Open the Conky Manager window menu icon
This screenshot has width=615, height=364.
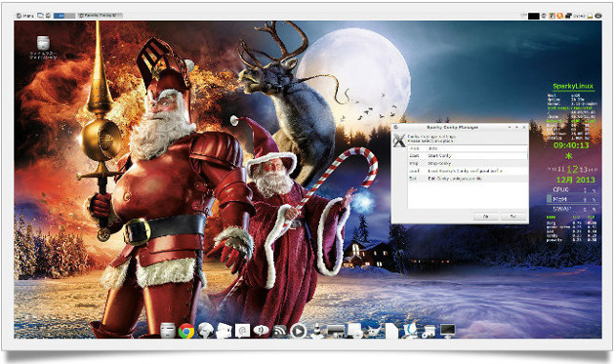[395, 128]
